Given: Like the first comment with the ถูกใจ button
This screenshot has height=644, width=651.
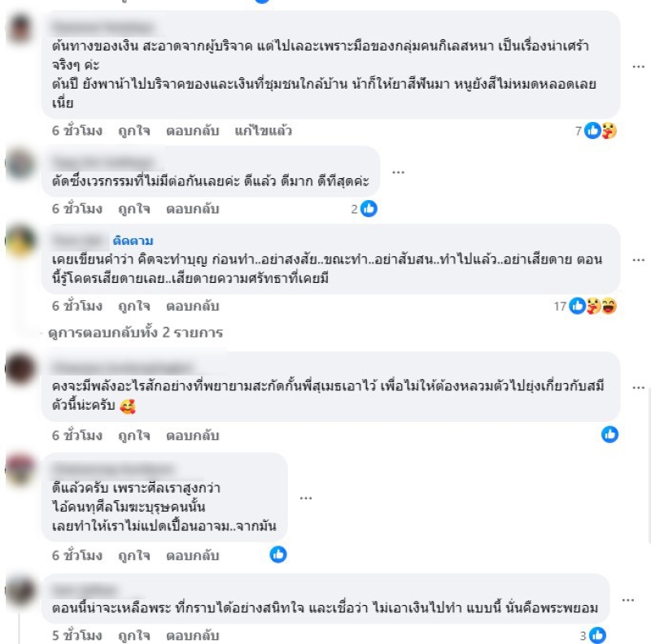Looking at the screenshot, I should coord(134,131).
